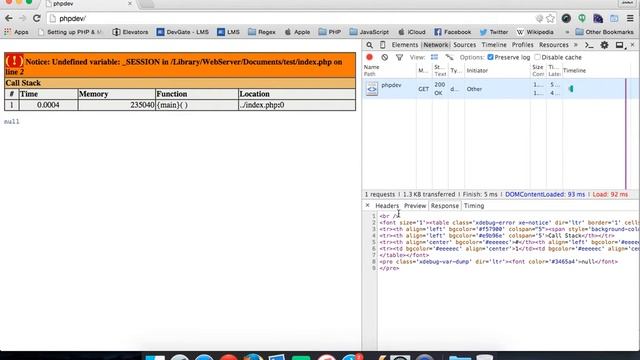The width and height of the screenshot is (640, 360).
Task: Click the Timeline column header
Action: click(574, 71)
